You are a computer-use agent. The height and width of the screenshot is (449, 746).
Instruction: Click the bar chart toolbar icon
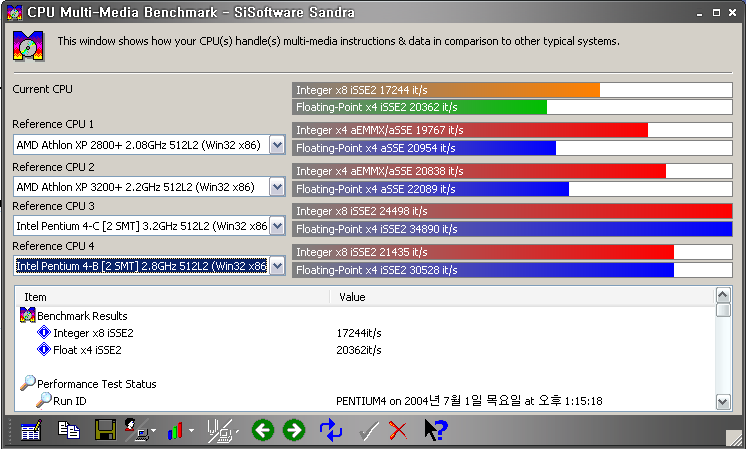click(x=175, y=430)
